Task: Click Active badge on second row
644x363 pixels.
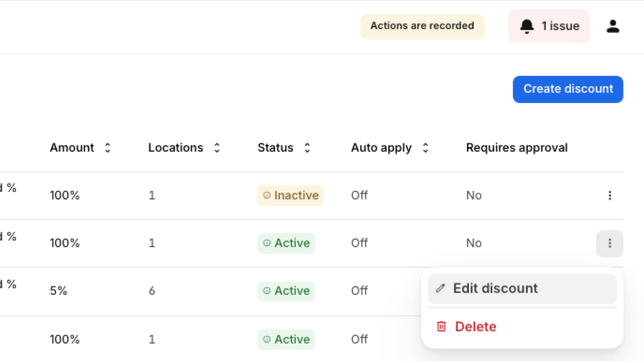Action: pos(286,243)
